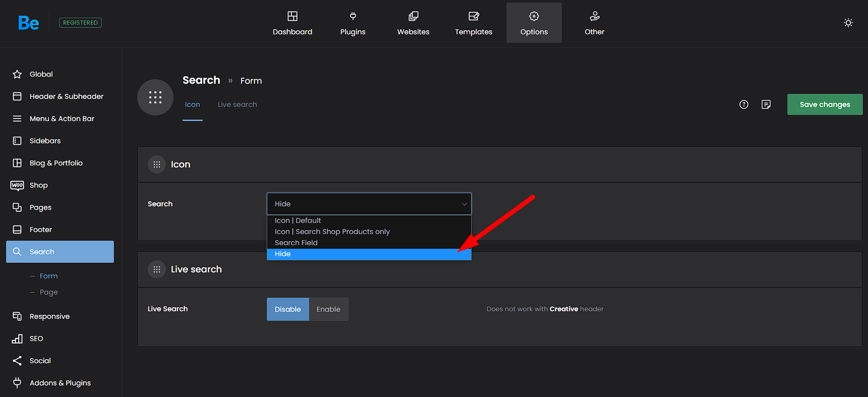Go to Websites section

point(414,23)
